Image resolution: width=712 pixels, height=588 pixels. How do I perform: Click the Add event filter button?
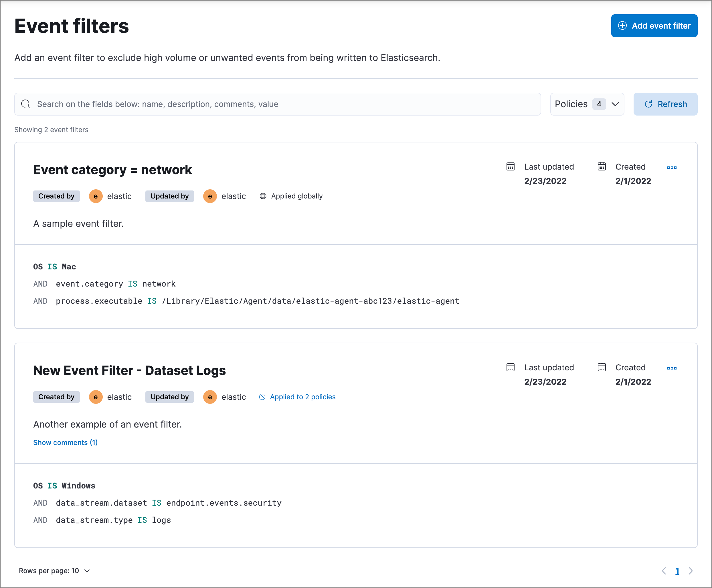click(654, 25)
